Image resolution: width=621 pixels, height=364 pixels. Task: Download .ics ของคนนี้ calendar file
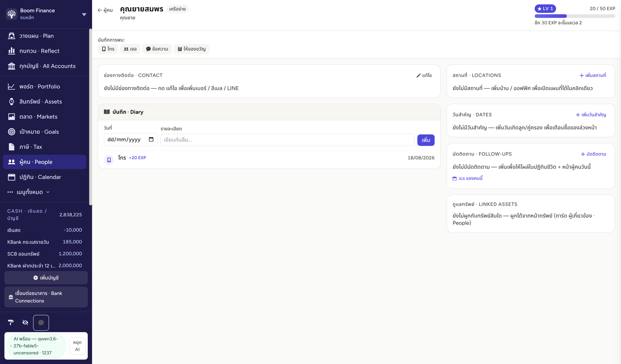coord(467,178)
